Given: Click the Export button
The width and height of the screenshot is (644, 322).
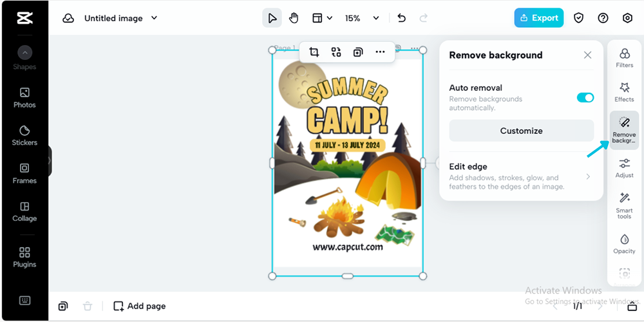Looking at the screenshot, I should [539, 18].
